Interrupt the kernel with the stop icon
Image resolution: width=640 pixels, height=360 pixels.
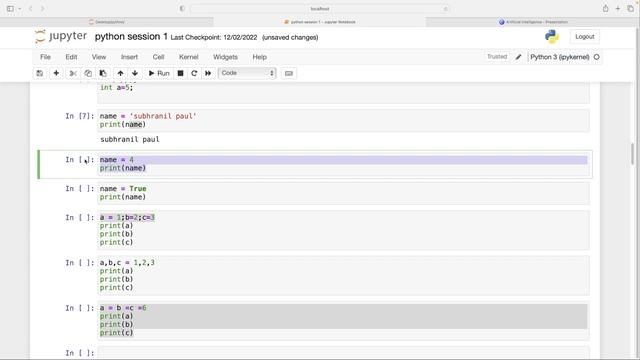pyautogui.click(x=180, y=73)
